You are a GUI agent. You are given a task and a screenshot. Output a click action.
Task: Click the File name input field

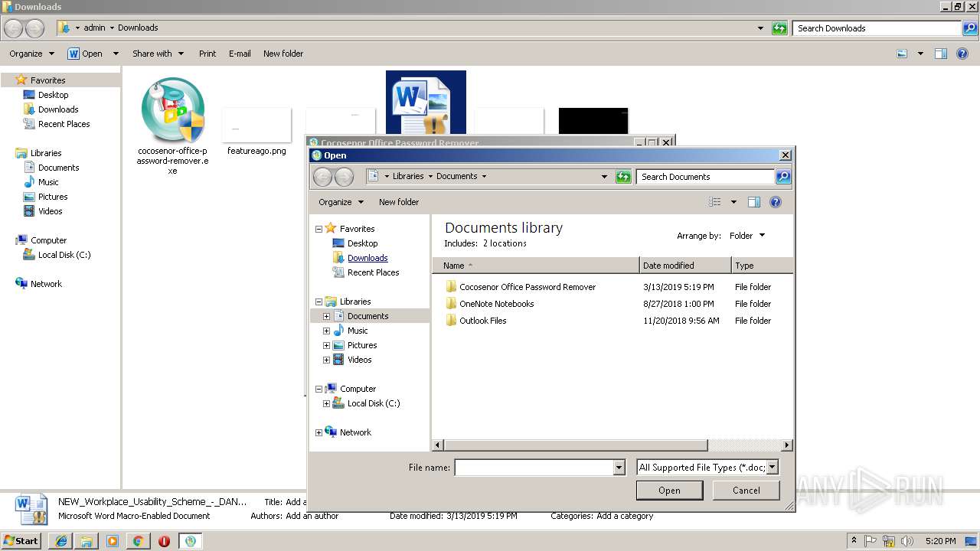pos(534,468)
